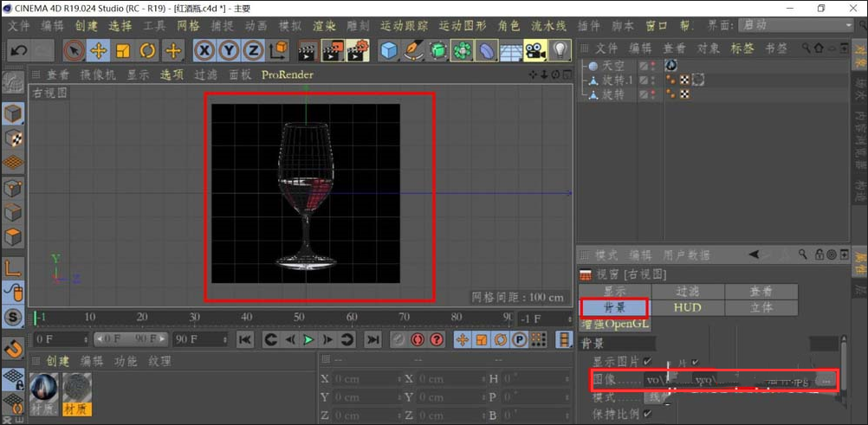Click frame 50 on the timeline ruler
Screen dimensions: 868x425
[300, 318]
